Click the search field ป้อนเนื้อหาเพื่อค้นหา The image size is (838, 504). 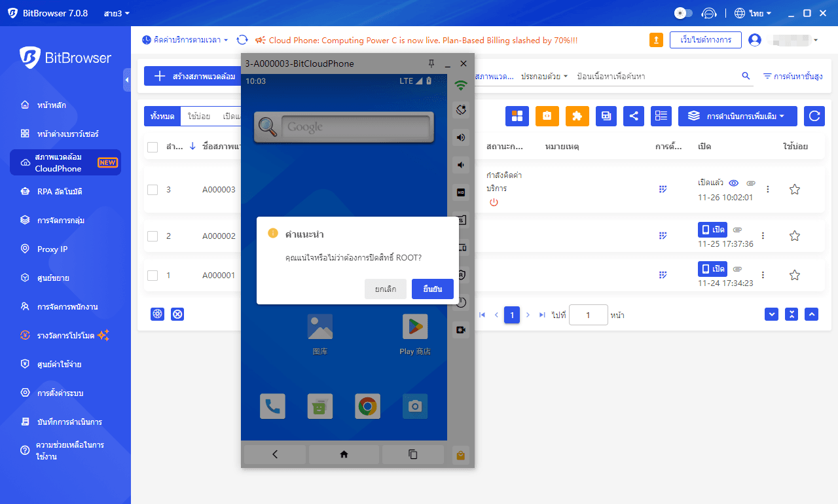pyautogui.click(x=655, y=77)
